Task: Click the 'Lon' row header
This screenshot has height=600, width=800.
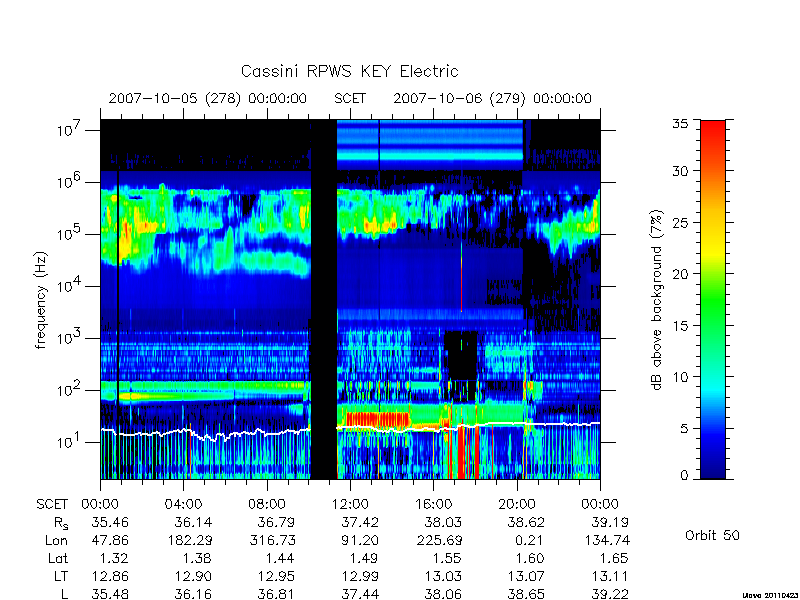Action: tap(57, 540)
